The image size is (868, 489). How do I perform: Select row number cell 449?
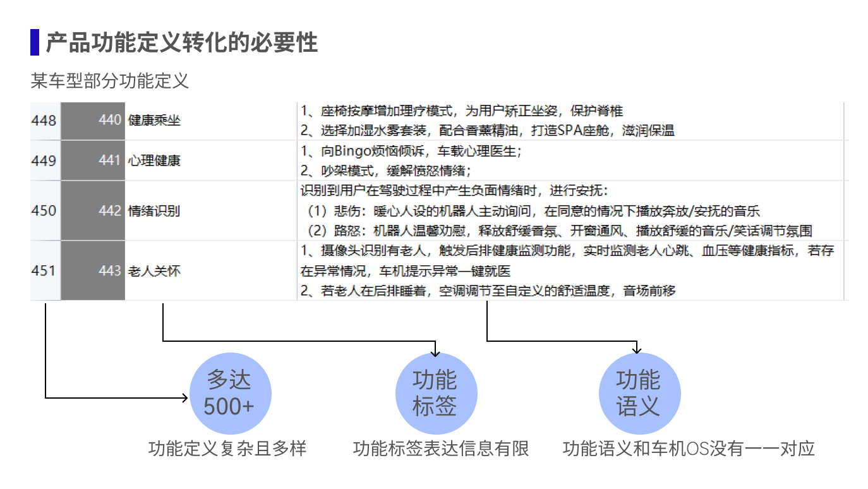tap(45, 160)
